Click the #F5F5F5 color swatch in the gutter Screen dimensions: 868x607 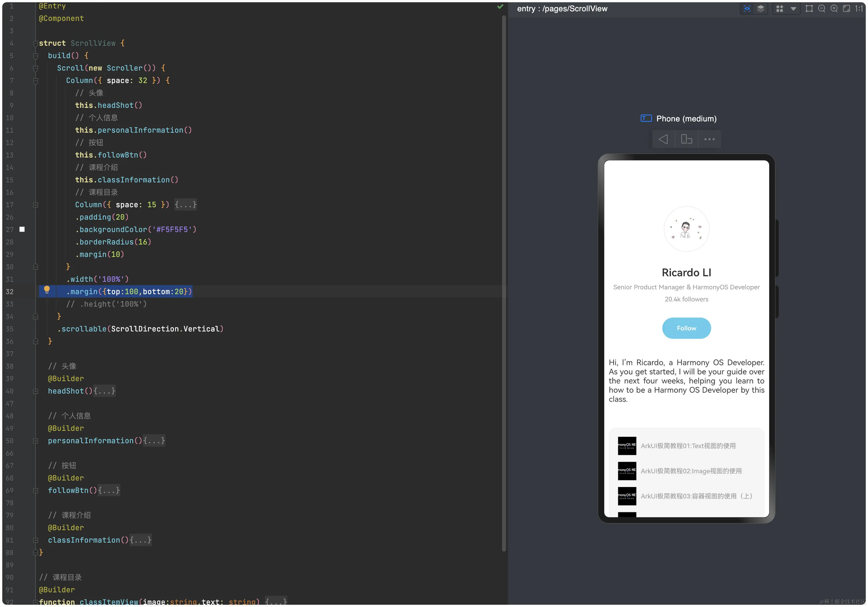point(22,229)
